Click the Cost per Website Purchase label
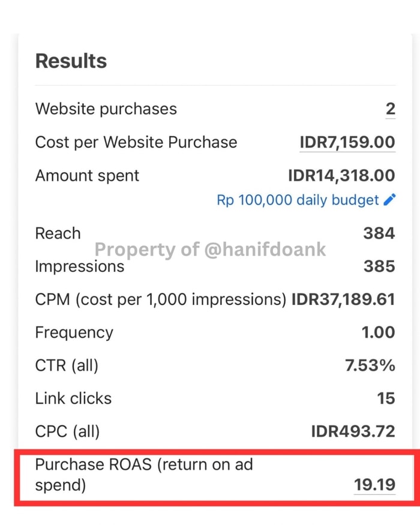Image resolution: width=420 pixels, height=525 pixels. point(136,142)
